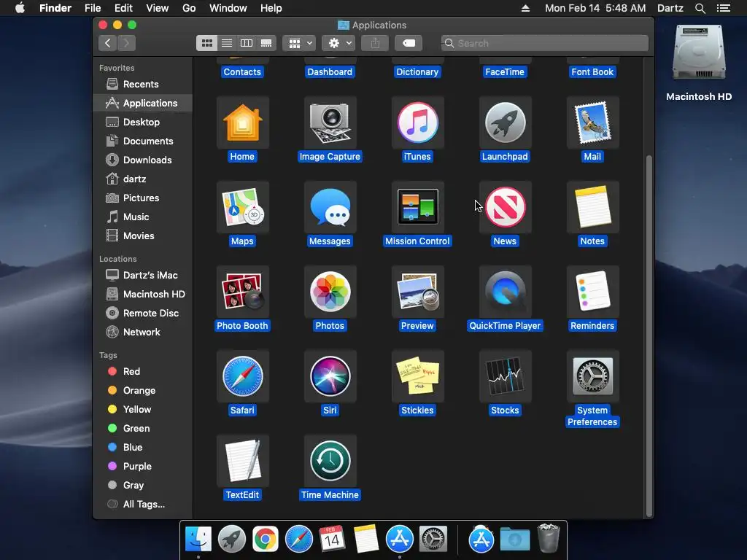Select the Image Capture app icon

click(330, 122)
